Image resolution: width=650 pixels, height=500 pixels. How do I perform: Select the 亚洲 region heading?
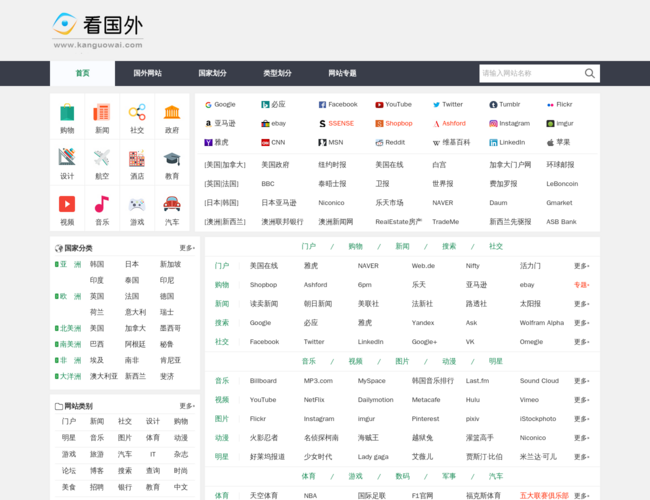click(x=70, y=264)
